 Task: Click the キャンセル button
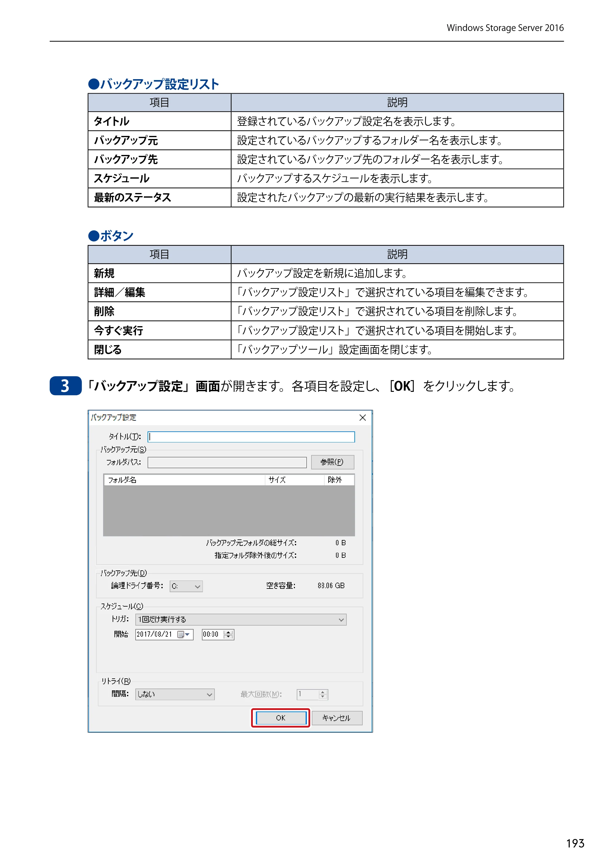click(337, 718)
